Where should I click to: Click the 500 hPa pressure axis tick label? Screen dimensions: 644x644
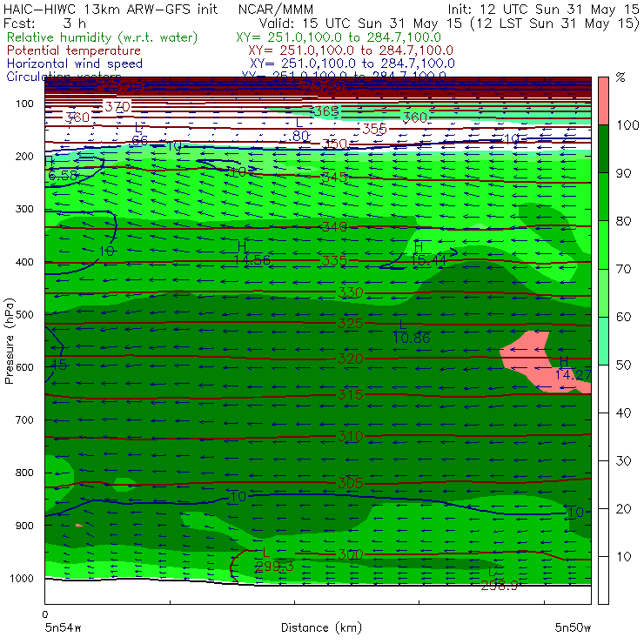(x=24, y=315)
